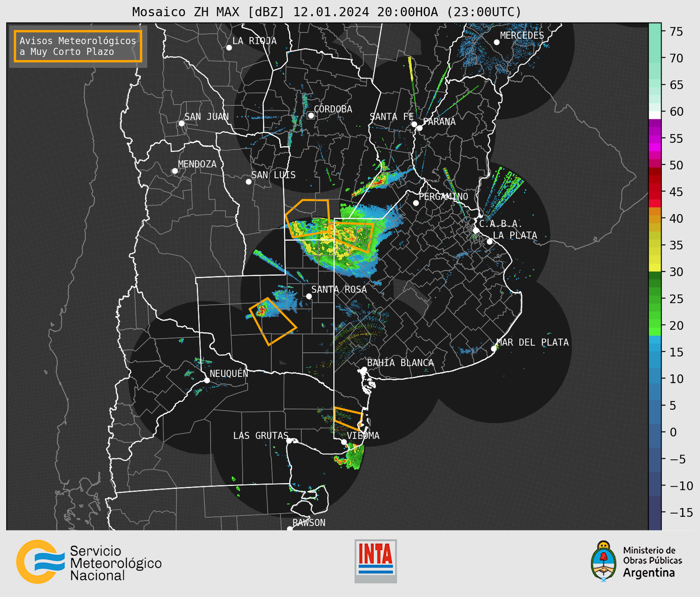700x597 pixels.
Task: Click the orange warning polygon north of Viedma
Action: 348,419
